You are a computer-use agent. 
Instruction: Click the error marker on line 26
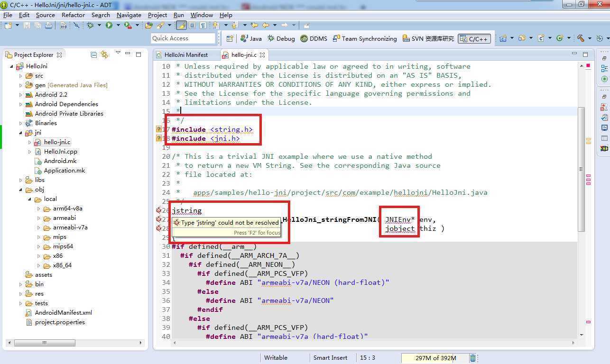159,210
